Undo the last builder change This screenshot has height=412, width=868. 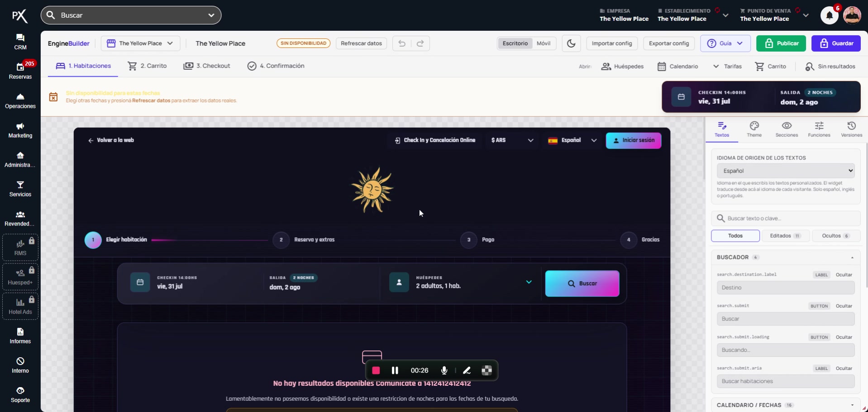point(402,43)
